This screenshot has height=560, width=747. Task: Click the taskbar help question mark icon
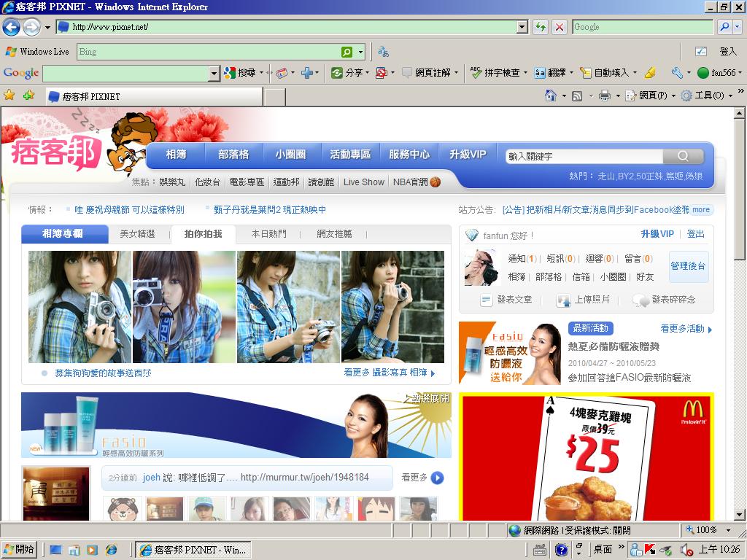coord(561,550)
